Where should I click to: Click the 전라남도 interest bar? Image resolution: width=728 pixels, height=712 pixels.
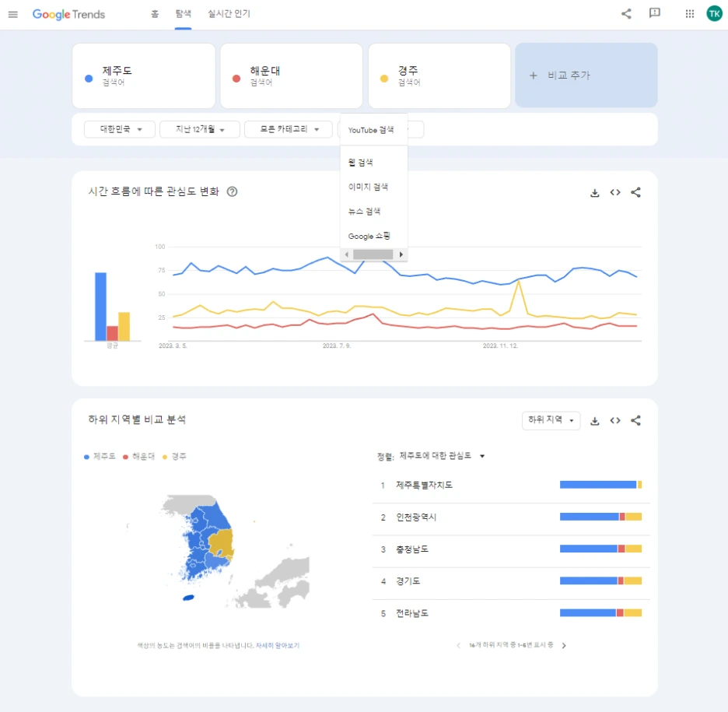click(x=600, y=613)
